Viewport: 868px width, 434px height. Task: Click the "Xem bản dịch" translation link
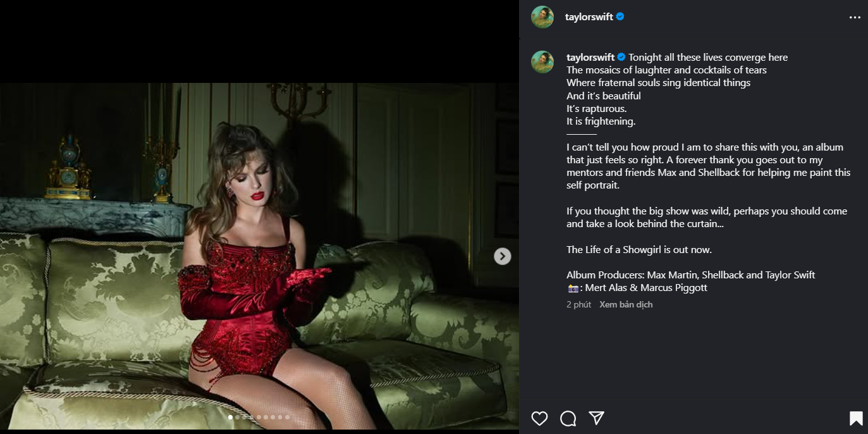(626, 305)
